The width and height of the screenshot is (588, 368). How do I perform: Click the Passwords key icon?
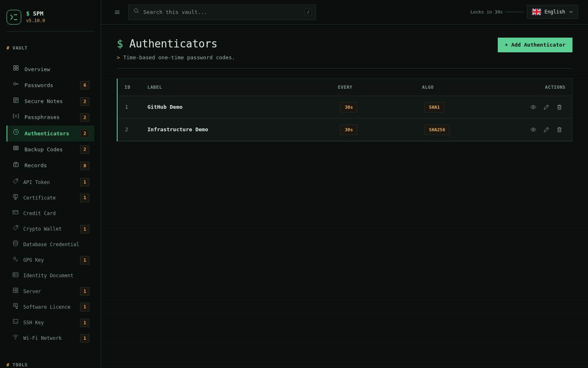coord(16,84)
